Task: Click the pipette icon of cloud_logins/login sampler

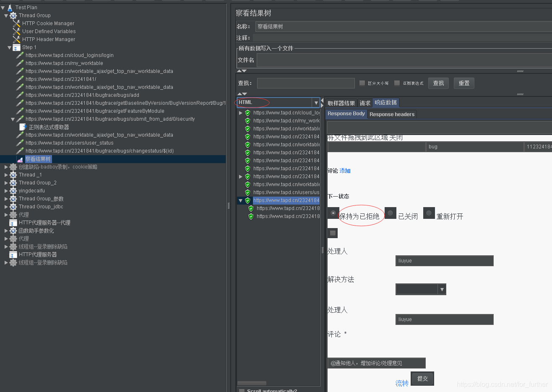Action: [20, 55]
